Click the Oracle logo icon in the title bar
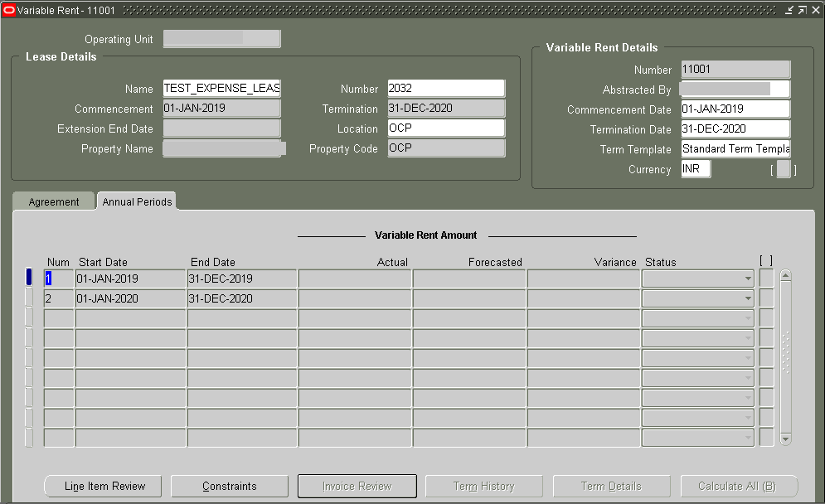The width and height of the screenshot is (825, 504). [9, 9]
